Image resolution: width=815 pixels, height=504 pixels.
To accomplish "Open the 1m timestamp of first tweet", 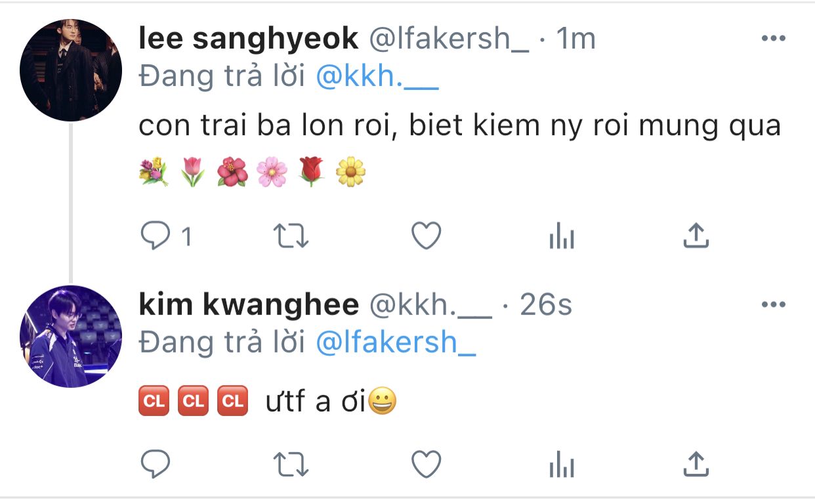I will (575, 39).
